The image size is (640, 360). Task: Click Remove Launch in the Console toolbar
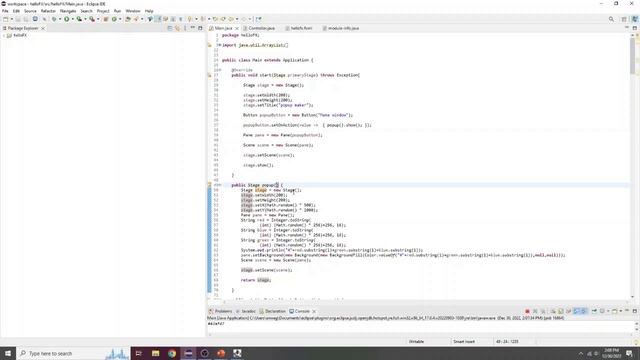535,311
